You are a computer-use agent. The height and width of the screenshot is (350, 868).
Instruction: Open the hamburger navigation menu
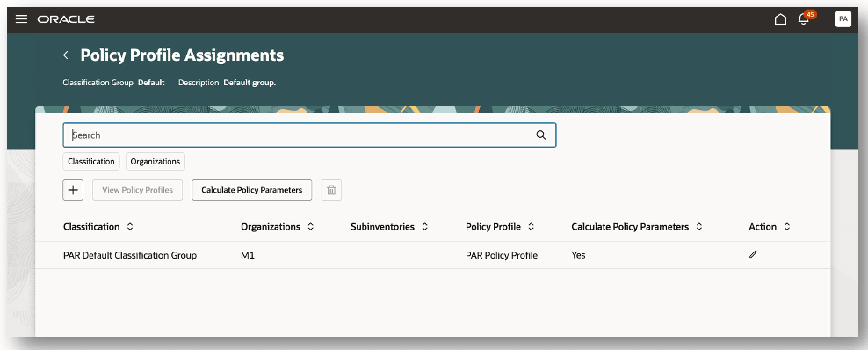22,19
